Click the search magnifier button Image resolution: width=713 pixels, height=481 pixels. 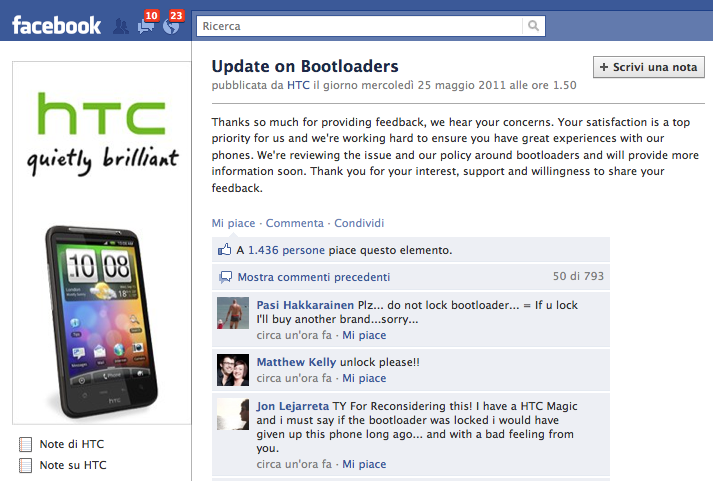[534, 26]
